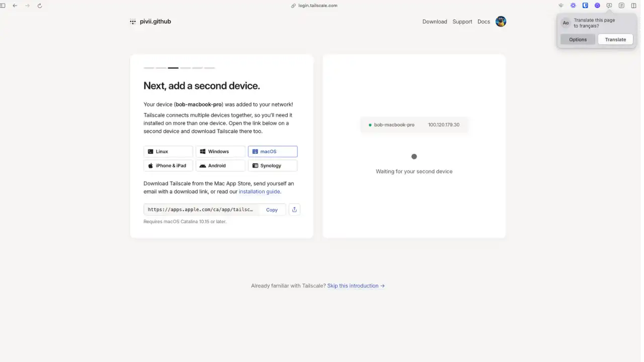Open Options in the translate popup
Viewport: 644px width, 362px height.
click(578, 39)
